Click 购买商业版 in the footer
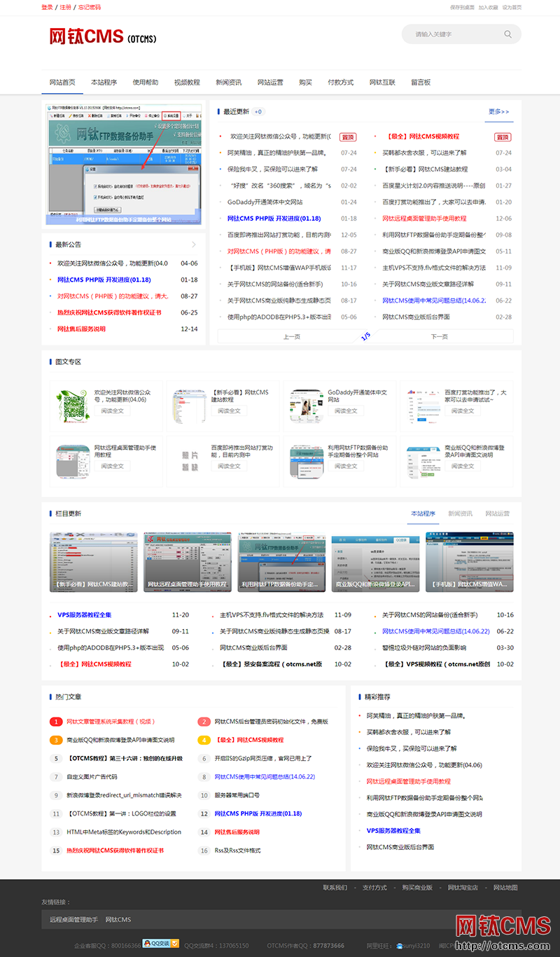 pyautogui.click(x=417, y=888)
